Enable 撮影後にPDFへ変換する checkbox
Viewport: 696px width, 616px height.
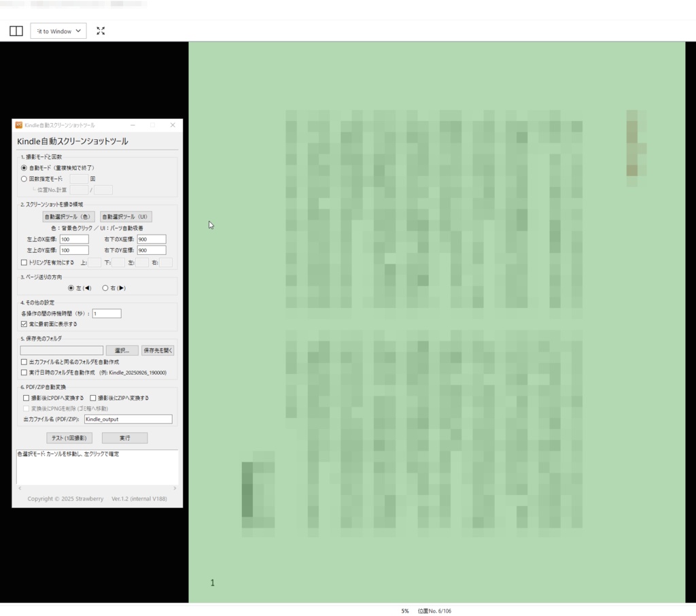tap(27, 398)
